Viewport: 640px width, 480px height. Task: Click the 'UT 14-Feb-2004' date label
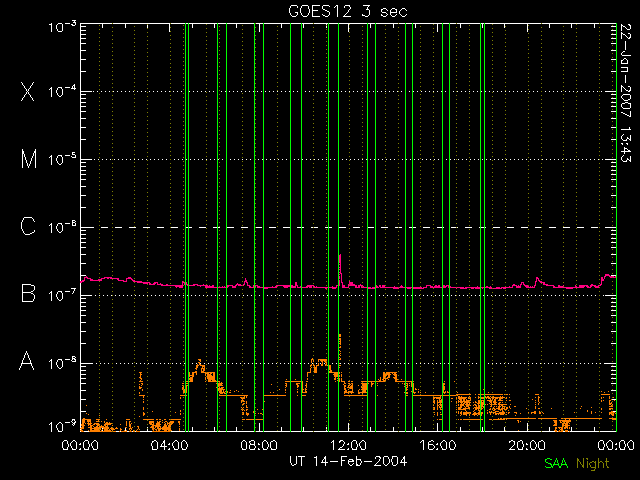coord(348,462)
